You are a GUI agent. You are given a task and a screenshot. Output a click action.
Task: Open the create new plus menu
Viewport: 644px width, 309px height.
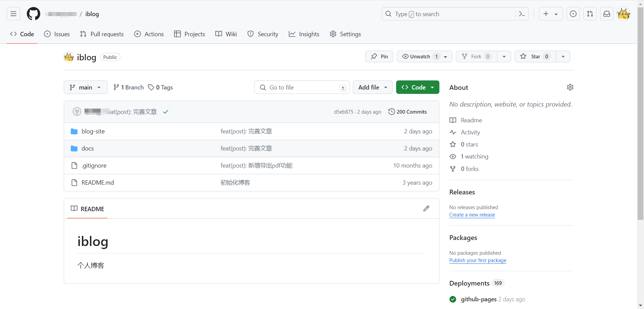[551, 14]
